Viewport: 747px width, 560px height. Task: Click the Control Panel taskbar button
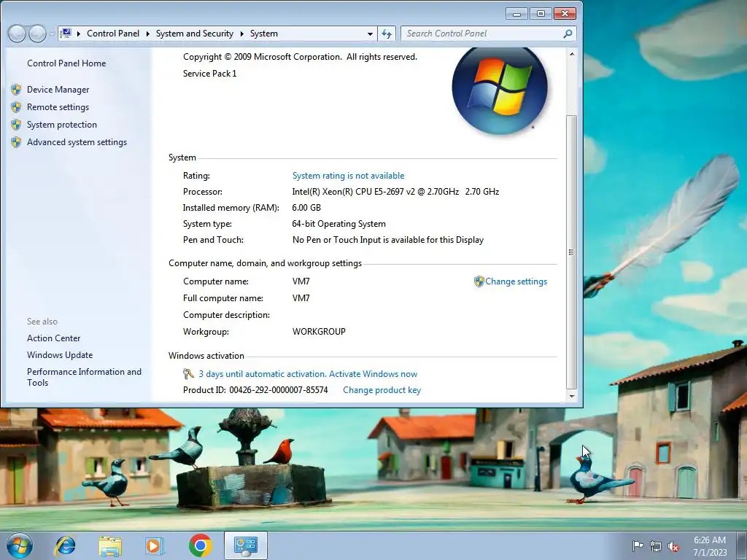tap(245, 545)
